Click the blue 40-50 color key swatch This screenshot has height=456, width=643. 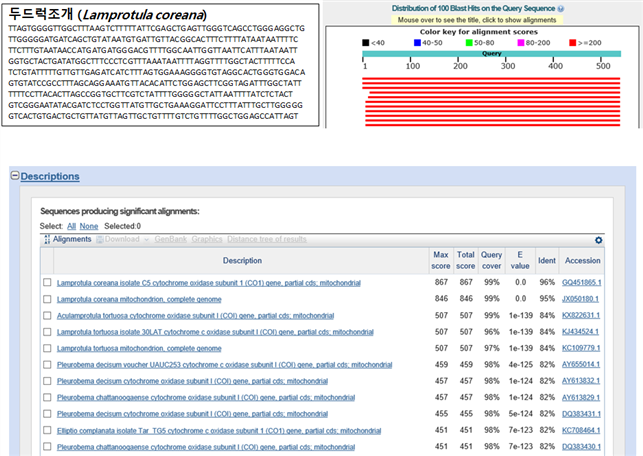pos(417,43)
